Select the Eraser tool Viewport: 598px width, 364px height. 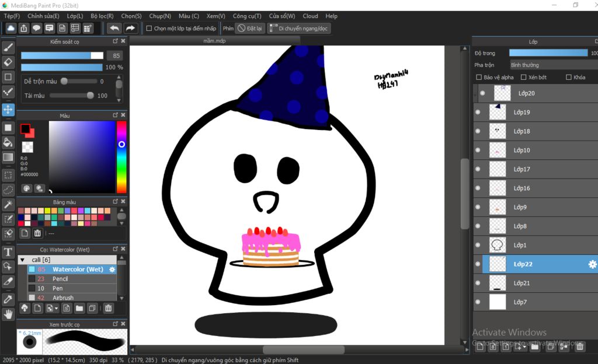click(x=8, y=62)
